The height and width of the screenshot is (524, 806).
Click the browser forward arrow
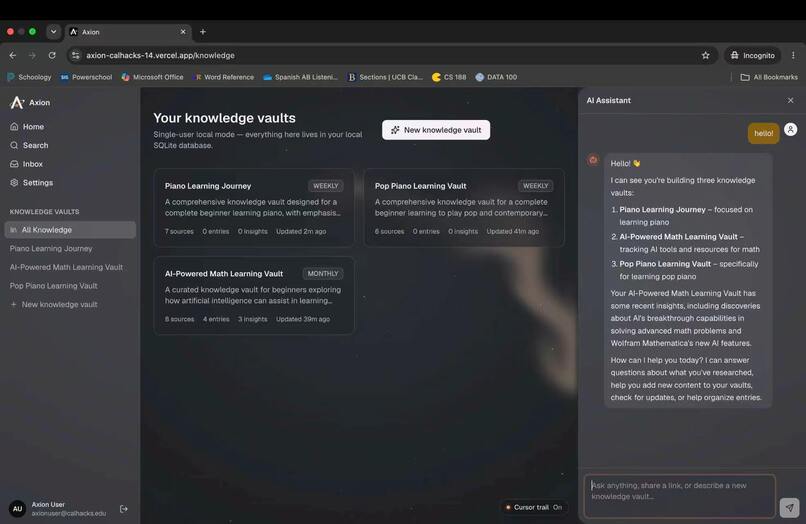pos(32,55)
